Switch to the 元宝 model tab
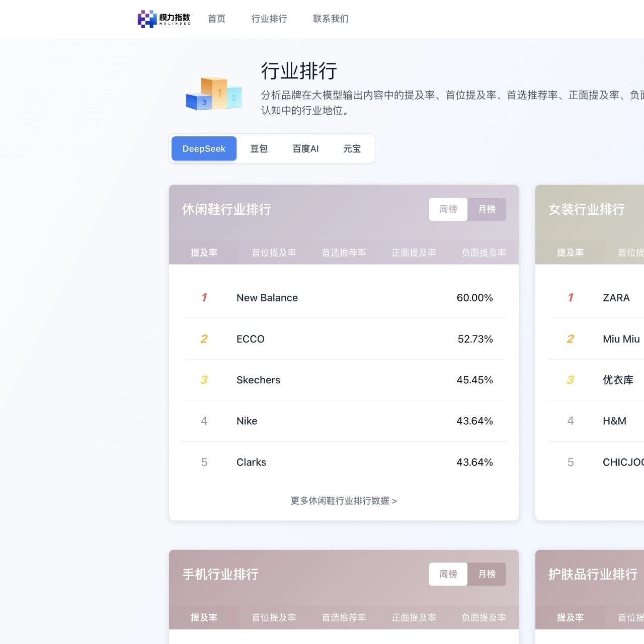The width and height of the screenshot is (644, 644). [x=352, y=148]
